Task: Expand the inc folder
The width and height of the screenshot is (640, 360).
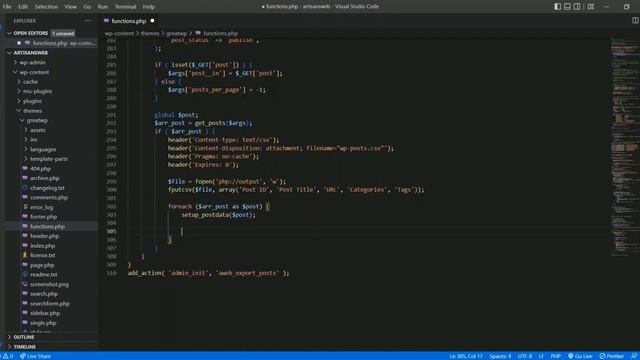Action: click(x=34, y=140)
